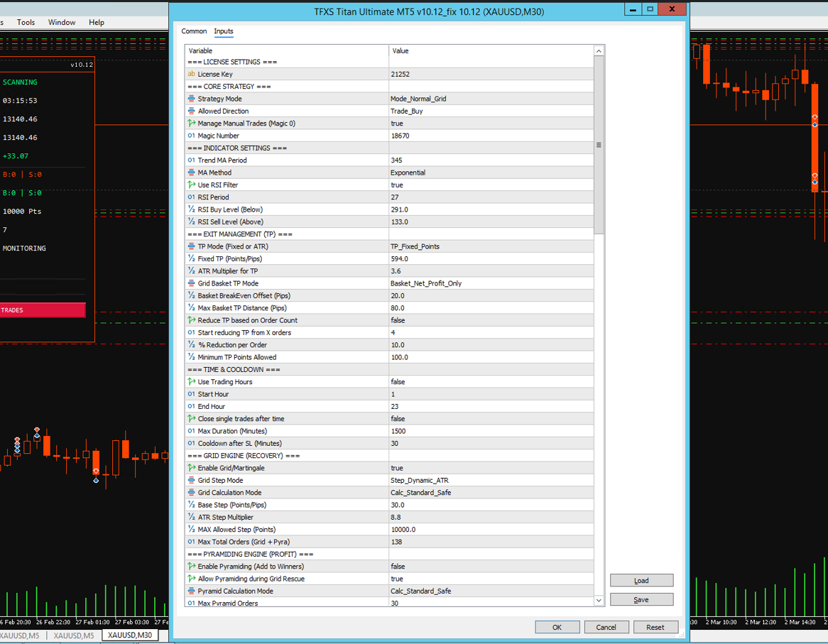The width and height of the screenshot is (828, 644).
Task: Click the Save button
Action: 642,600
